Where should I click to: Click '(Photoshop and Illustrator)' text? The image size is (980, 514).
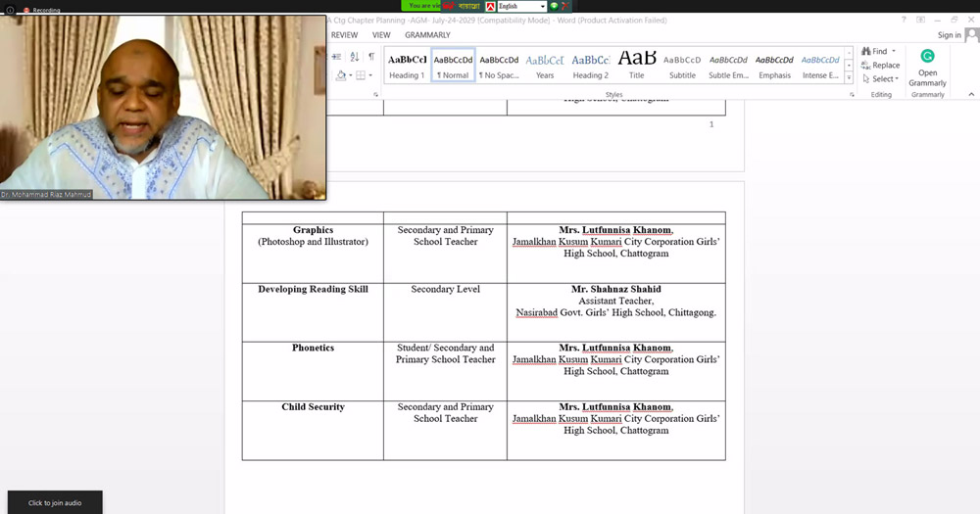(314, 242)
